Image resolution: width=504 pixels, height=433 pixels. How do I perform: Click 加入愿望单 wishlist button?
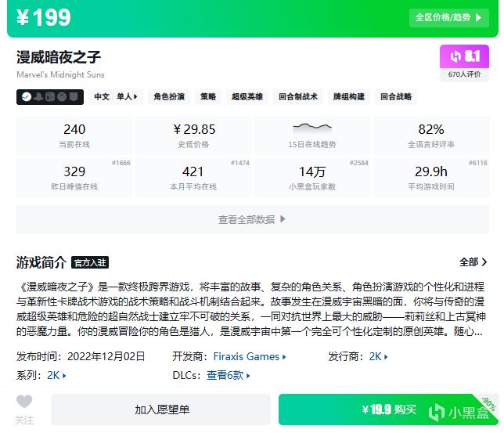click(160, 410)
